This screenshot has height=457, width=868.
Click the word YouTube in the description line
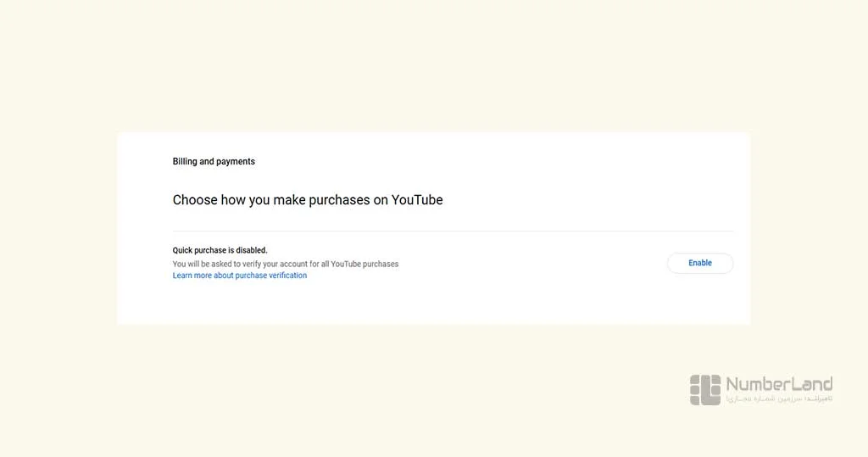[x=346, y=265]
